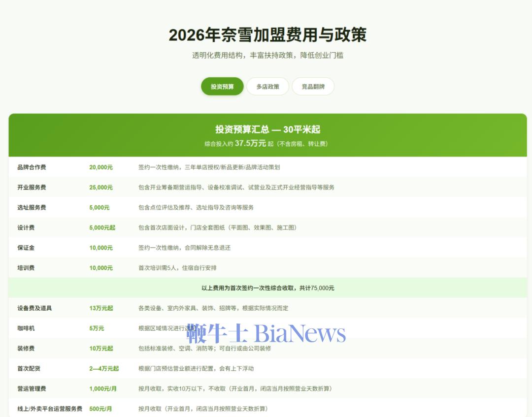Click 首次培训需5人 description
532x417 pixels.
(177, 268)
